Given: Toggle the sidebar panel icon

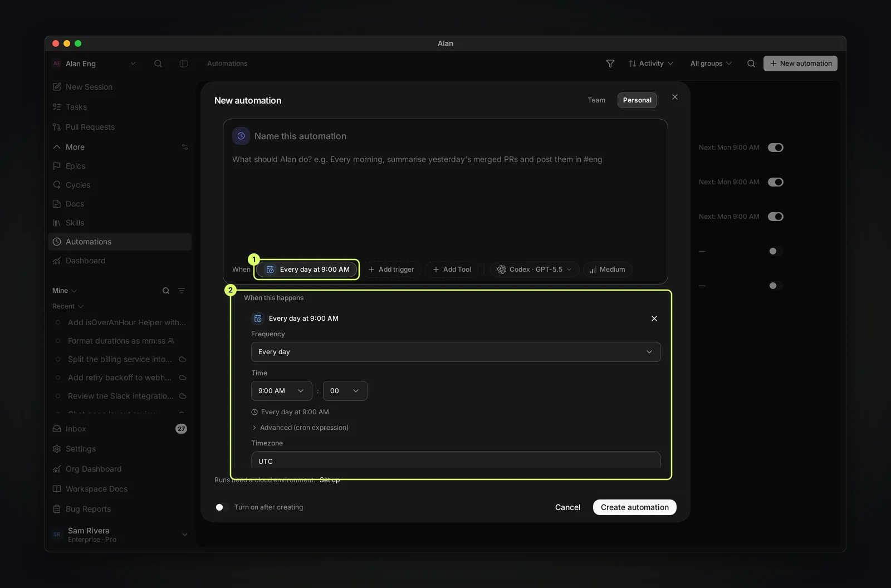Looking at the screenshot, I should tap(184, 63).
